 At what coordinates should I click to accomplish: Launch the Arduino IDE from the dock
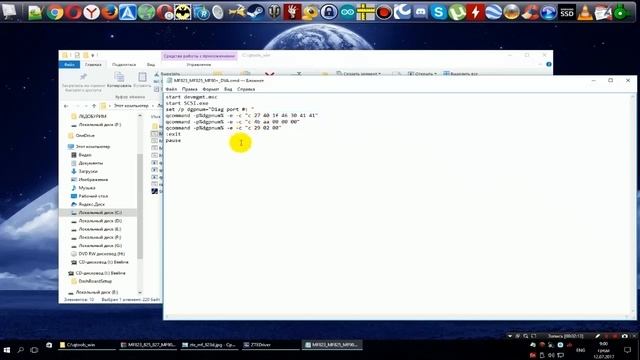347,12
